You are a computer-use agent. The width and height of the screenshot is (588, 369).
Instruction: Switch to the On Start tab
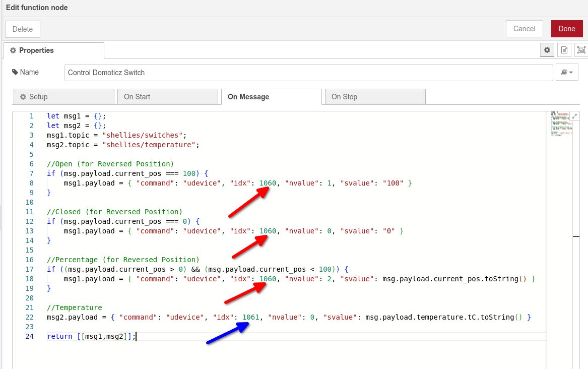click(x=168, y=97)
